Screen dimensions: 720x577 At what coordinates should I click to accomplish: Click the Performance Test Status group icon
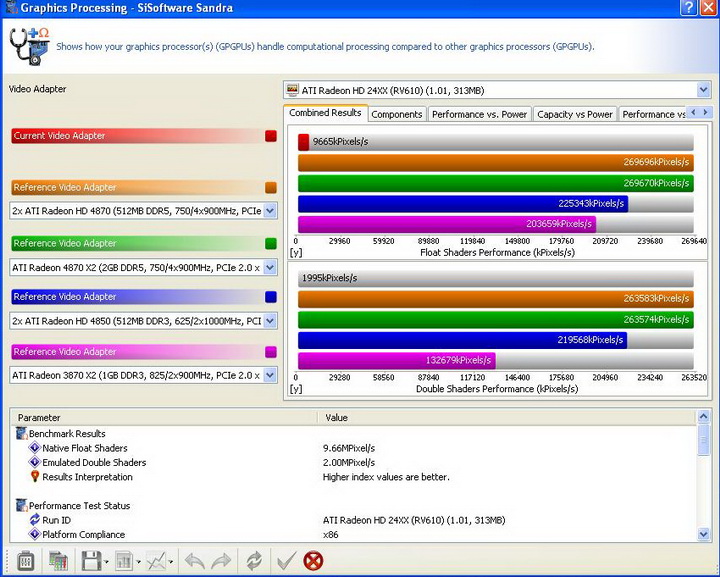coord(22,505)
